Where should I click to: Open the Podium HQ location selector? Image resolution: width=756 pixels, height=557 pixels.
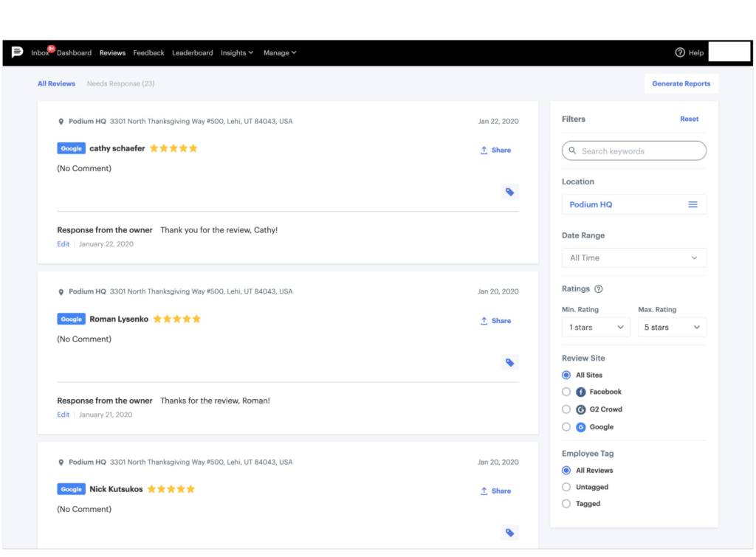[634, 204]
